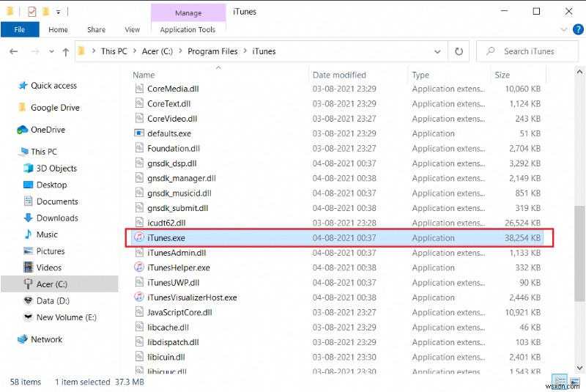
Task: Click Program Files in the breadcrumb path
Action: (x=212, y=51)
